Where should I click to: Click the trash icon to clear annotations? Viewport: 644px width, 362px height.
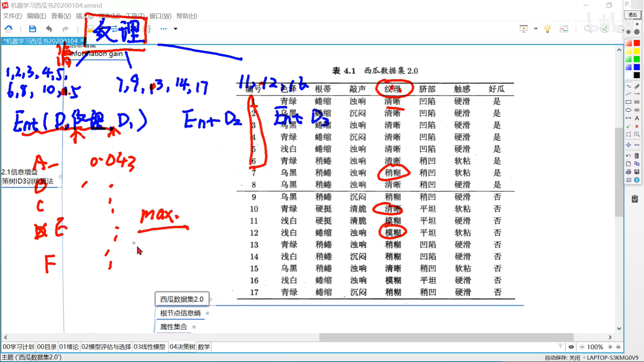click(636, 155)
